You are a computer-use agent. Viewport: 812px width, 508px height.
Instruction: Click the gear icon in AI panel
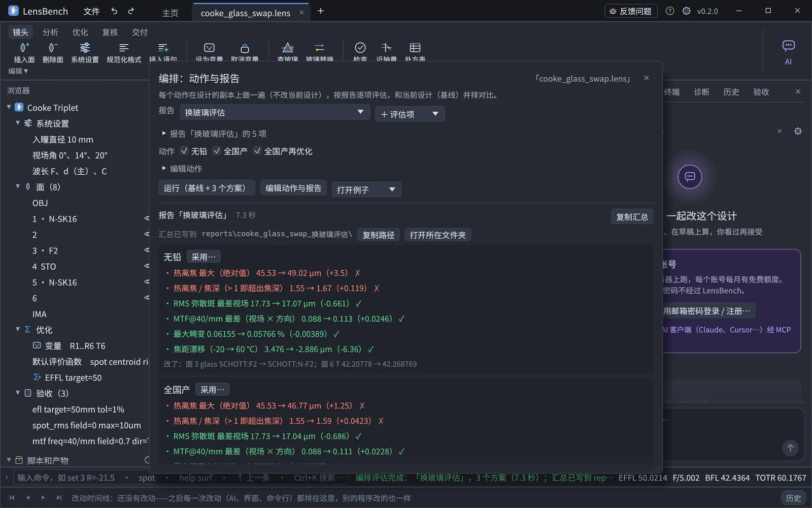pyautogui.click(x=798, y=131)
